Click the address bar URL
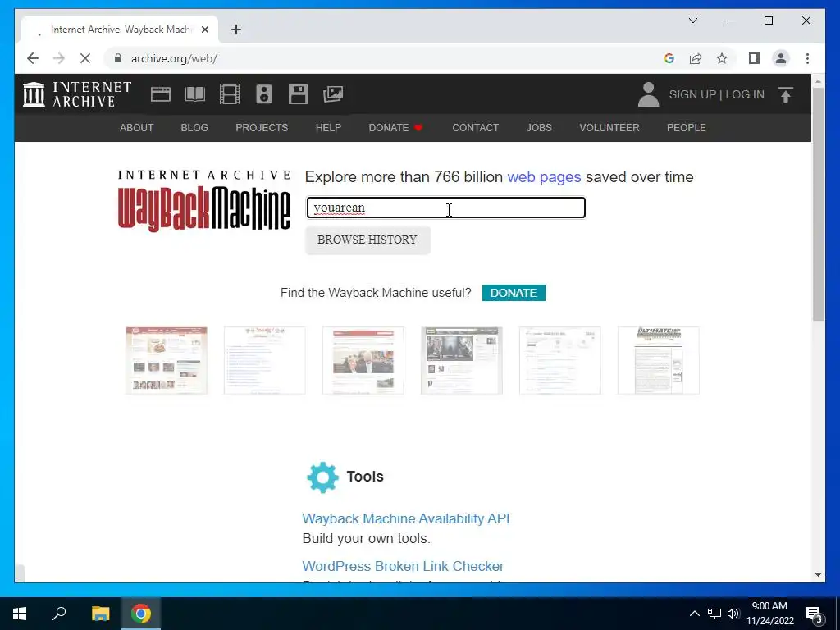The image size is (840, 630). click(174, 58)
